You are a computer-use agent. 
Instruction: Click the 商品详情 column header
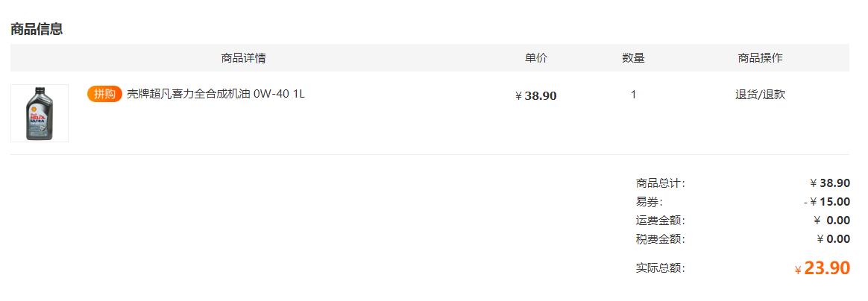click(244, 57)
